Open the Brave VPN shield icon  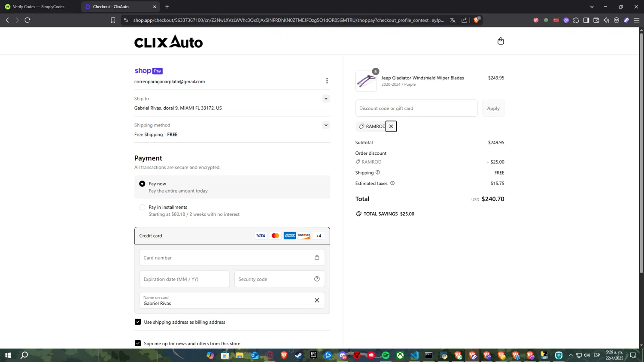click(x=617, y=20)
